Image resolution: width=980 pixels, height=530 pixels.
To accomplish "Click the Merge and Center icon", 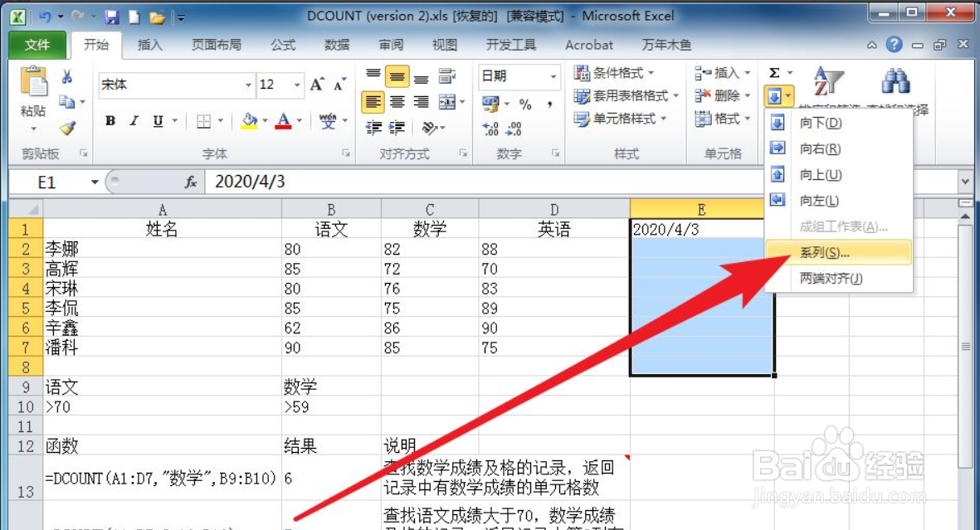I will [x=447, y=102].
